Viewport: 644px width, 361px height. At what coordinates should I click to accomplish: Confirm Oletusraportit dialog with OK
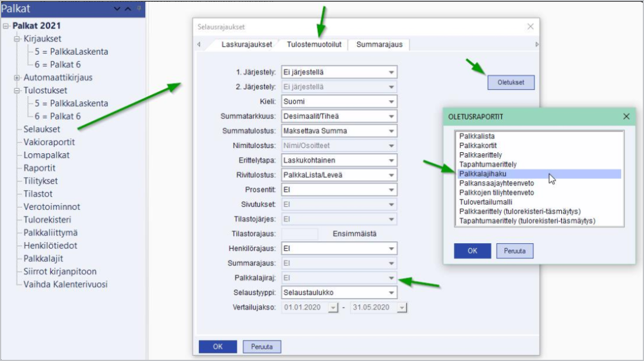(x=472, y=251)
